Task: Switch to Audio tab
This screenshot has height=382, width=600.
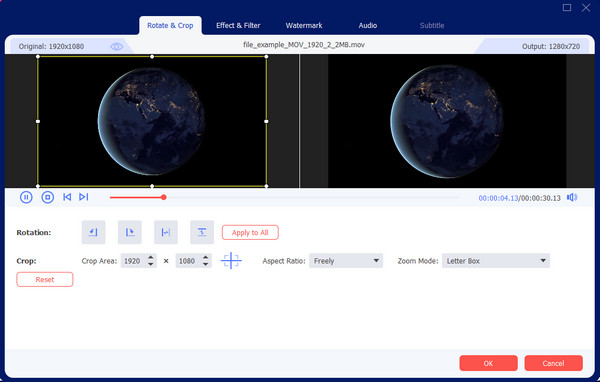Action: coord(368,25)
